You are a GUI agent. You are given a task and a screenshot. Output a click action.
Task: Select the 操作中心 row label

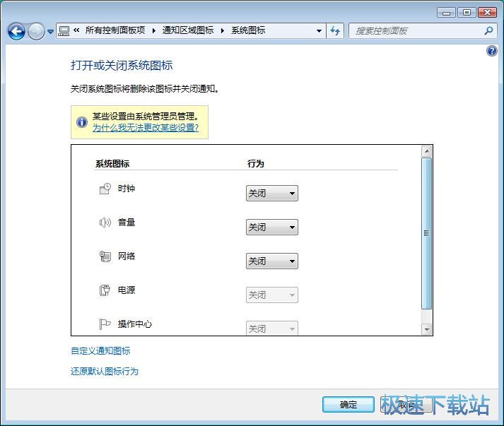click(135, 324)
